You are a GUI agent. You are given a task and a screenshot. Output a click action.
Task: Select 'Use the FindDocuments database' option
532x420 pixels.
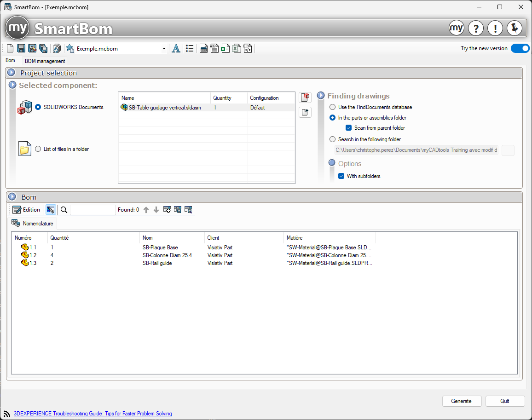[x=333, y=107]
